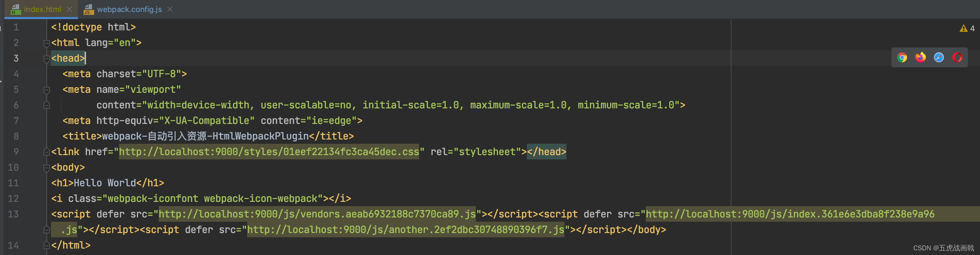Open the vendors.aeab6932188c7370ca89.js script link
The width and height of the screenshot is (980, 255).
point(317,214)
